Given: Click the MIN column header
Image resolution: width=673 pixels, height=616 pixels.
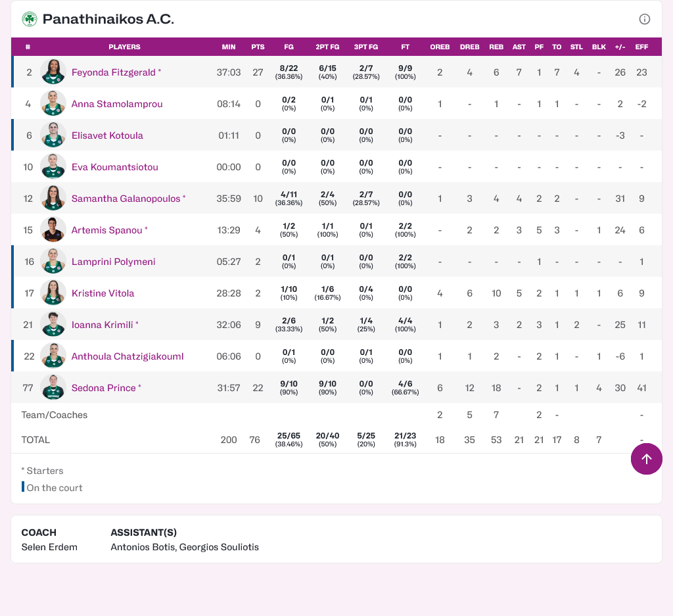Looking at the screenshot, I should point(229,47).
